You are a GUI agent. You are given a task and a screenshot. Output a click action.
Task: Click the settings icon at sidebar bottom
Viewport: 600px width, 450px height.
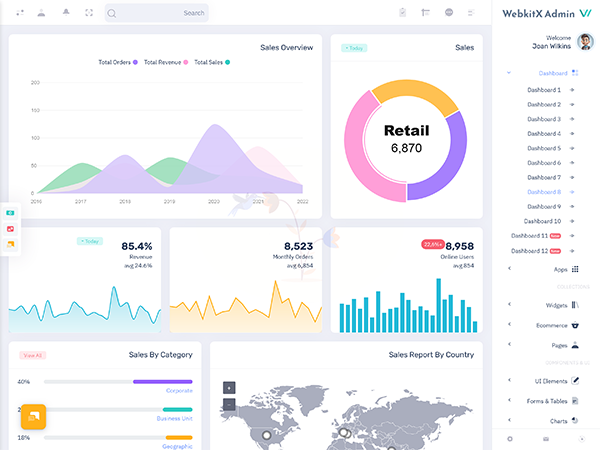(510, 439)
